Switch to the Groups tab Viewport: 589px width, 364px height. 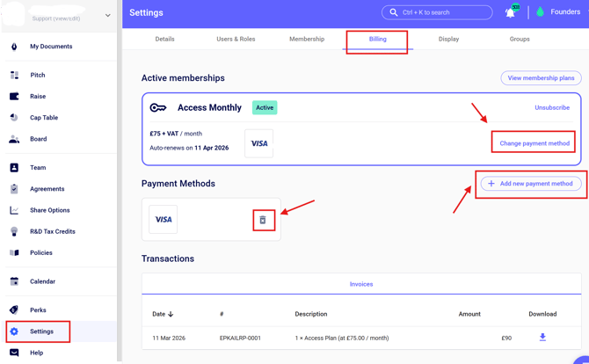click(520, 39)
